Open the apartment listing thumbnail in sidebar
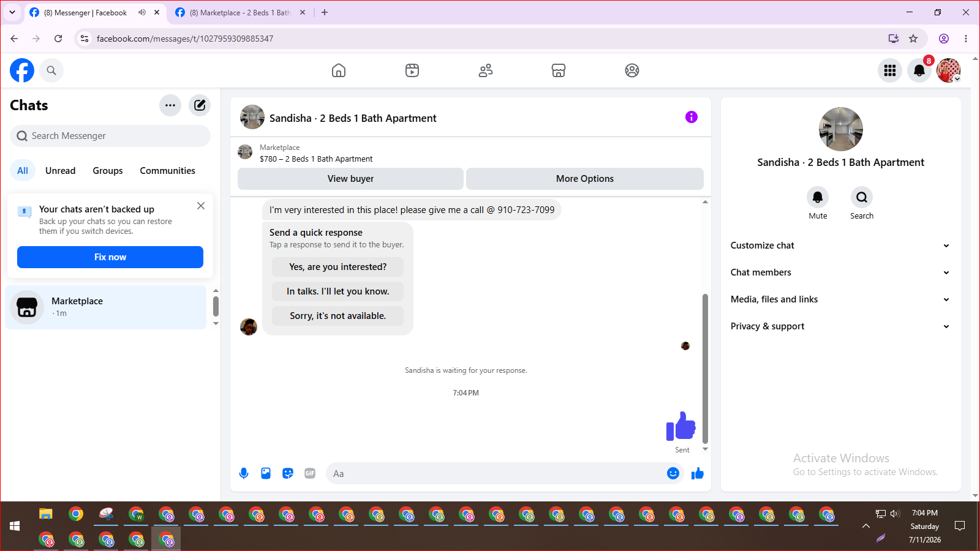Screen dimensions: 980x551 (x=841, y=129)
